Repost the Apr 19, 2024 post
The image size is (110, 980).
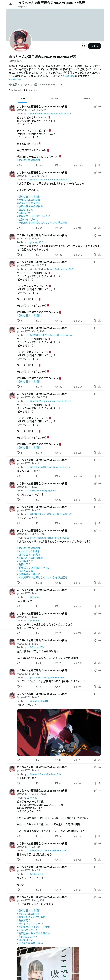click(39, 165)
